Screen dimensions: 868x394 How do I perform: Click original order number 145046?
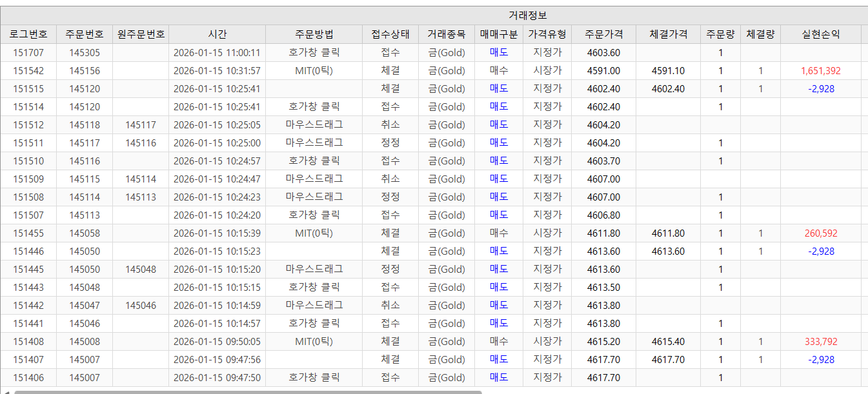coord(141,306)
